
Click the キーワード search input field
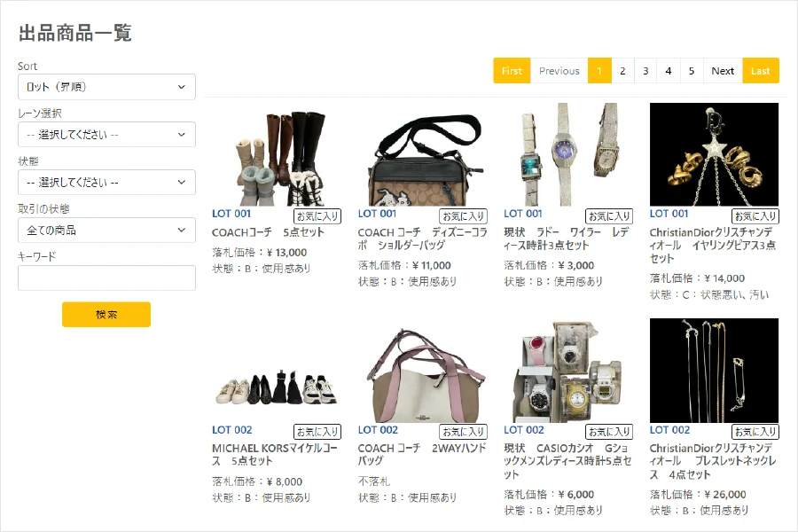tap(106, 278)
